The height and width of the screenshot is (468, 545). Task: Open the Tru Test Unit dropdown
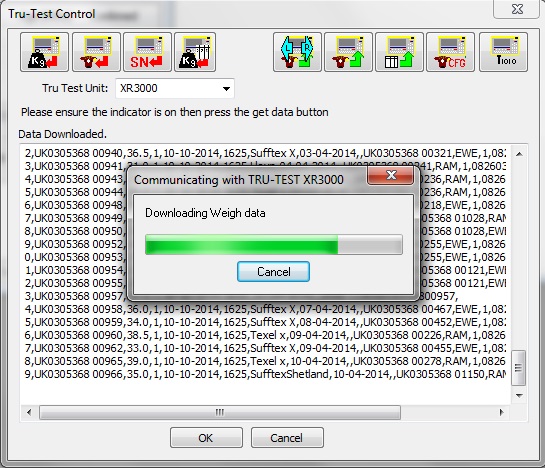click(x=175, y=88)
